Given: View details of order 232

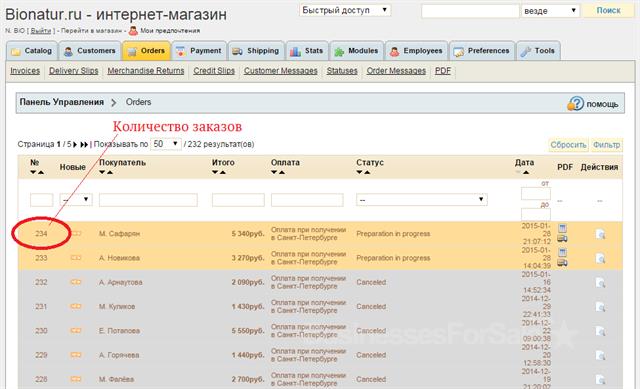Looking at the screenshot, I should pyautogui.click(x=600, y=282).
